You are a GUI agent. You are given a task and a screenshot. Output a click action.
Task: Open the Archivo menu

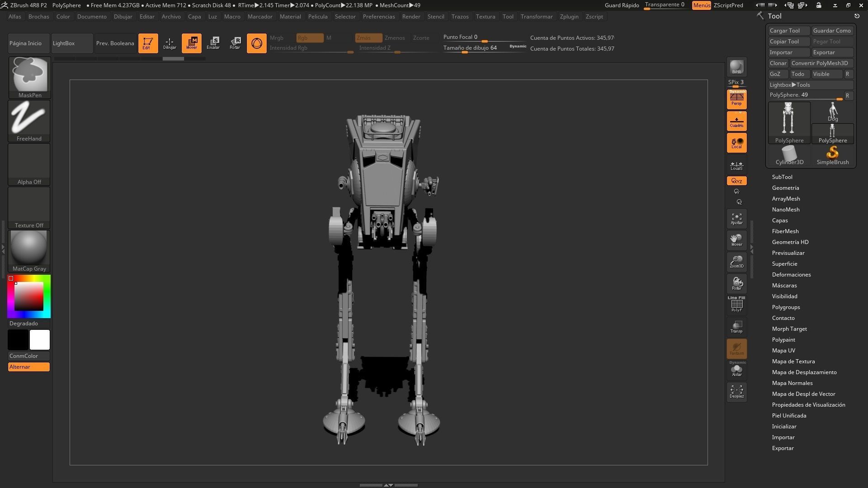tap(171, 17)
